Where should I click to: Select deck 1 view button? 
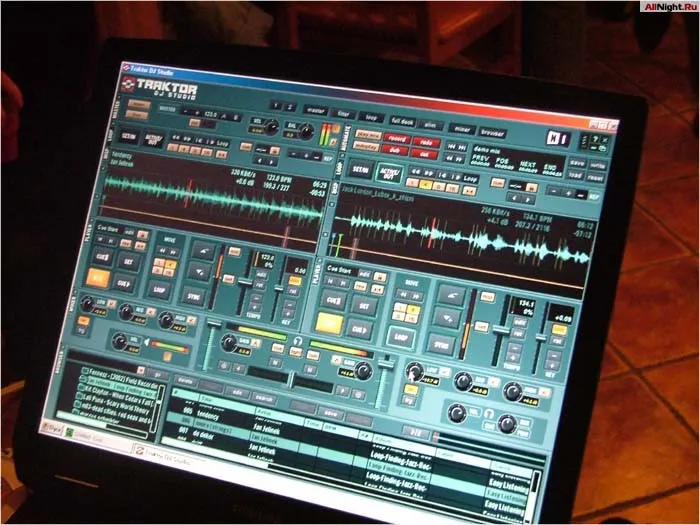click(276, 106)
